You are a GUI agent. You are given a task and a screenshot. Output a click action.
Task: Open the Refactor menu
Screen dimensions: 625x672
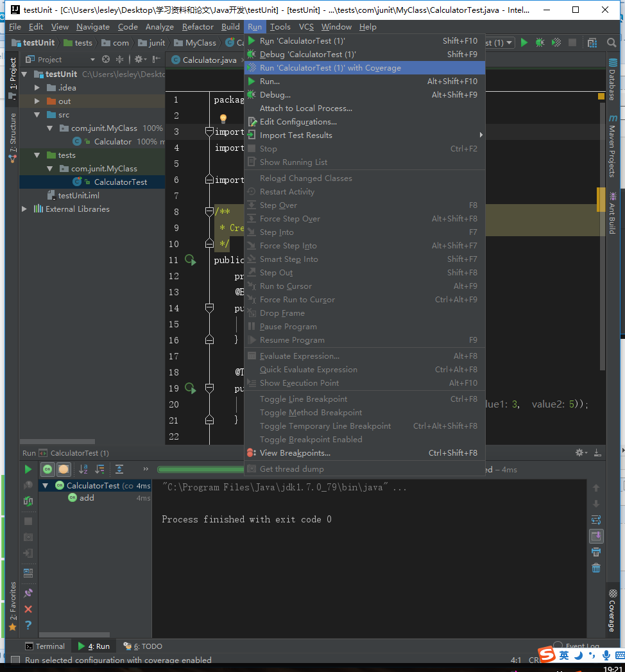click(198, 27)
